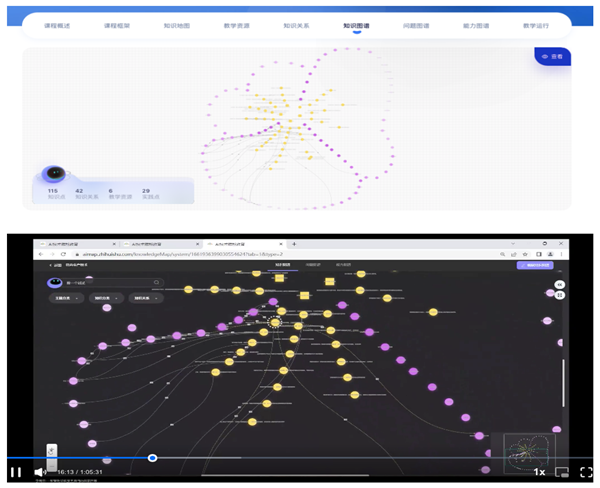
Task: Pause the video playback
Action: 16,471
